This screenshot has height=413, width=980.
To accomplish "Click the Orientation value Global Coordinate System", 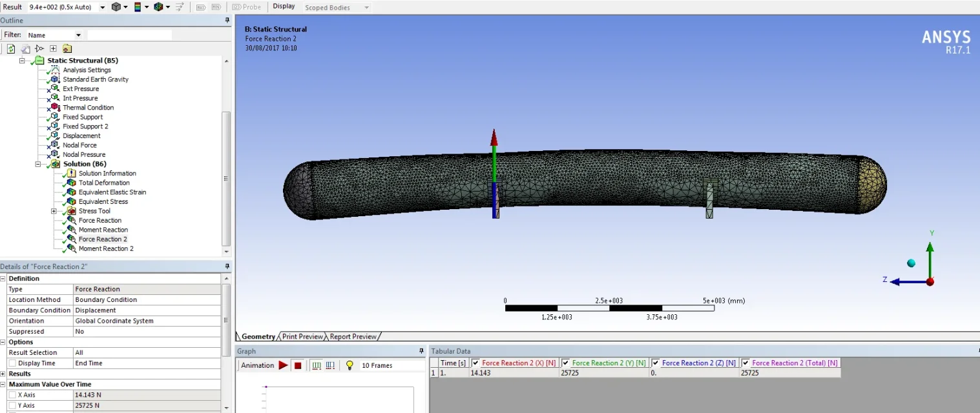I will coord(147,321).
